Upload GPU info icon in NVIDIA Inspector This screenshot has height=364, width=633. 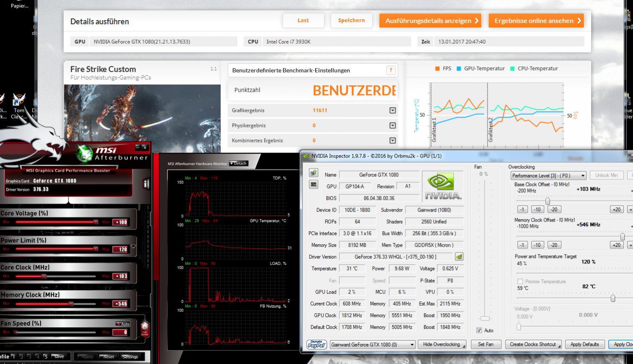313,173
